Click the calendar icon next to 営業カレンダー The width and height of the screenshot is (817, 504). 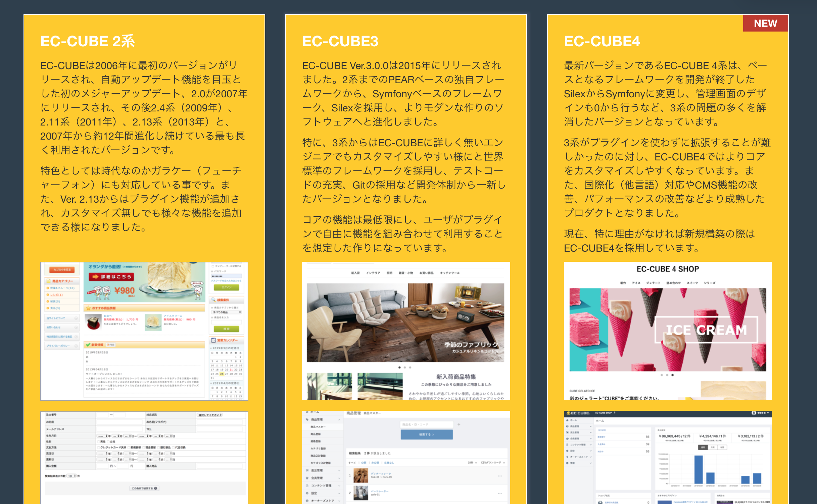click(x=213, y=340)
